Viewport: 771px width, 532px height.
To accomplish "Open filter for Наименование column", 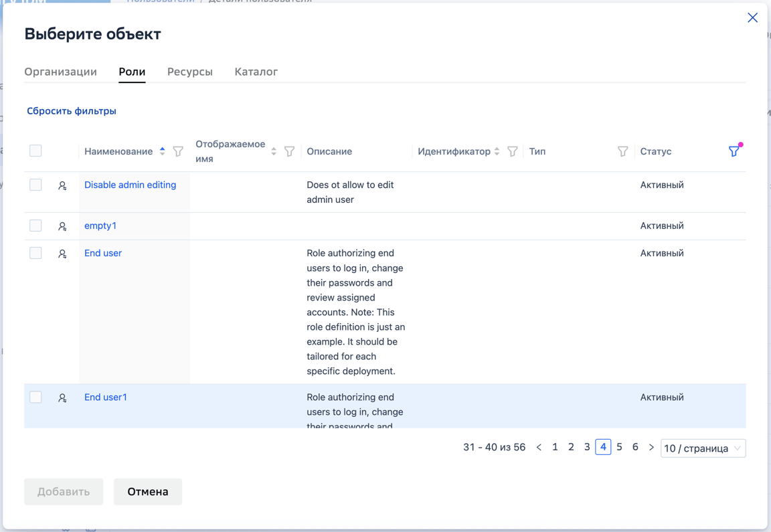I will click(x=178, y=151).
